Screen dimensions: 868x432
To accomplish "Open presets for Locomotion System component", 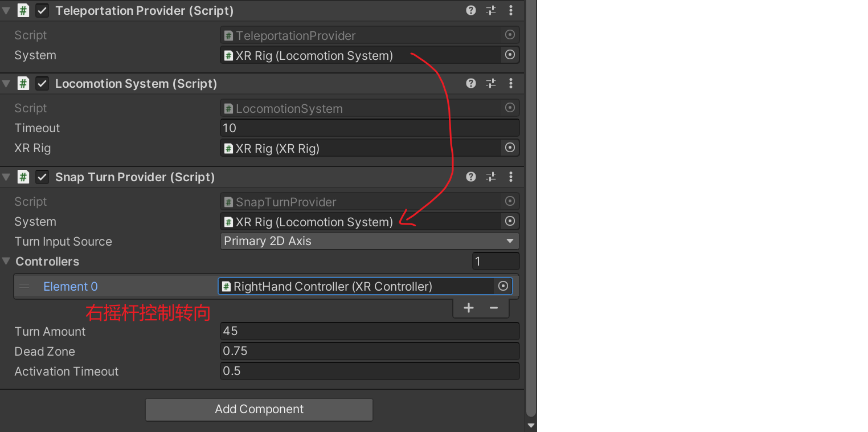I will point(490,84).
